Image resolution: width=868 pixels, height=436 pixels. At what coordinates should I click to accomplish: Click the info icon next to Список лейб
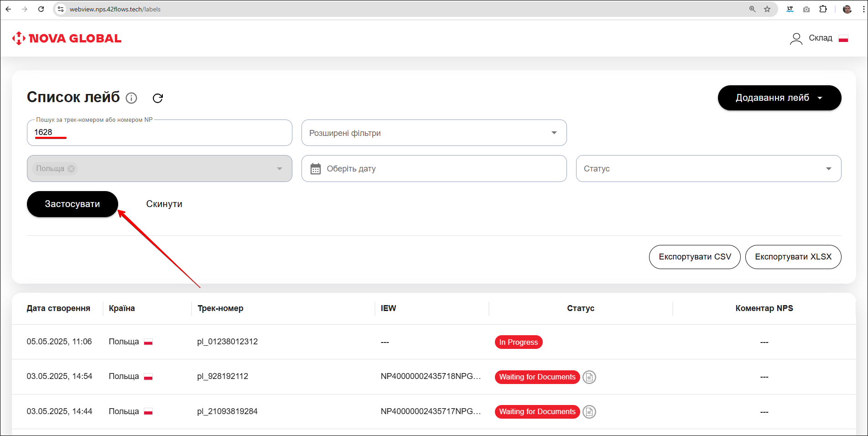click(x=131, y=98)
